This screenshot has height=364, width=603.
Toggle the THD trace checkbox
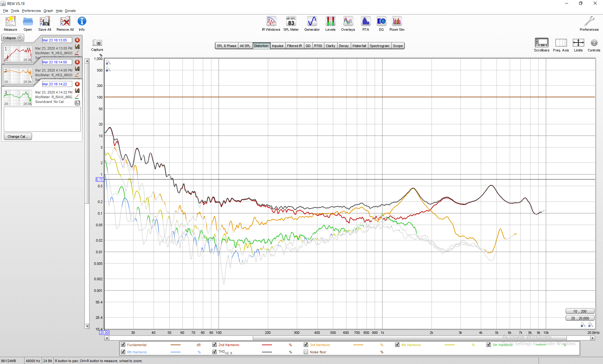(x=215, y=352)
